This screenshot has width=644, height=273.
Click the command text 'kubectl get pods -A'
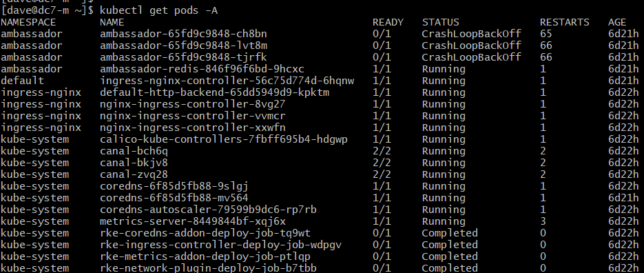coord(158,11)
